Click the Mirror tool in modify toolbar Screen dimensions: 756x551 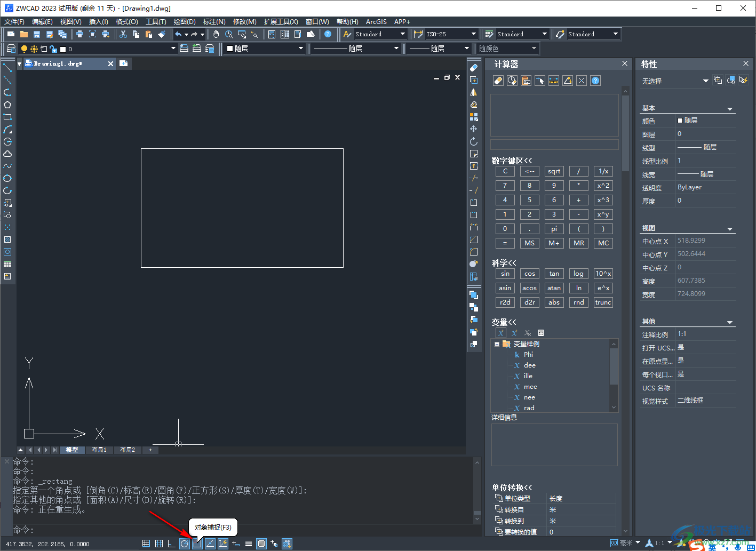coord(474,92)
